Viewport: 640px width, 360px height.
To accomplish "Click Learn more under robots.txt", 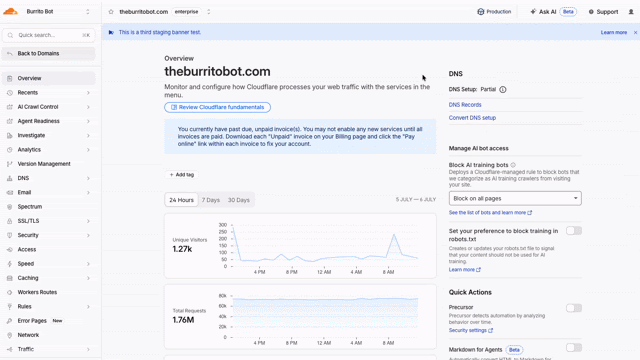I will coord(464,270).
